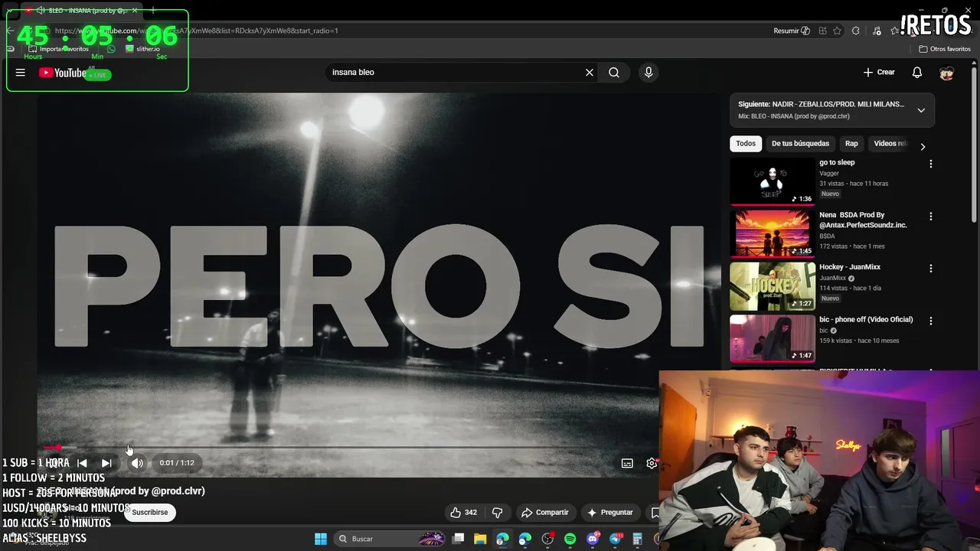
Task: Subscribe with the Suscribirse button
Action: click(149, 513)
